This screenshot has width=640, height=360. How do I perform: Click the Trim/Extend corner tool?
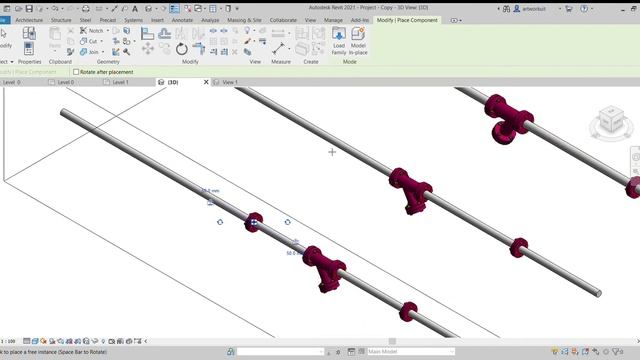click(199, 49)
